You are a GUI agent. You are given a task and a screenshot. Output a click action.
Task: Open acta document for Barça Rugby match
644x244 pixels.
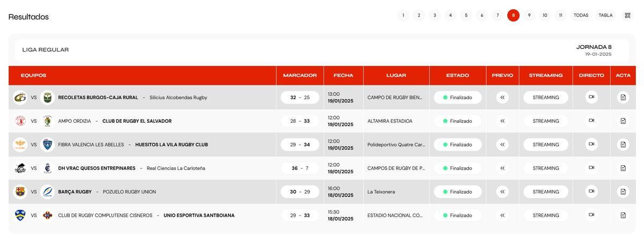623,192
